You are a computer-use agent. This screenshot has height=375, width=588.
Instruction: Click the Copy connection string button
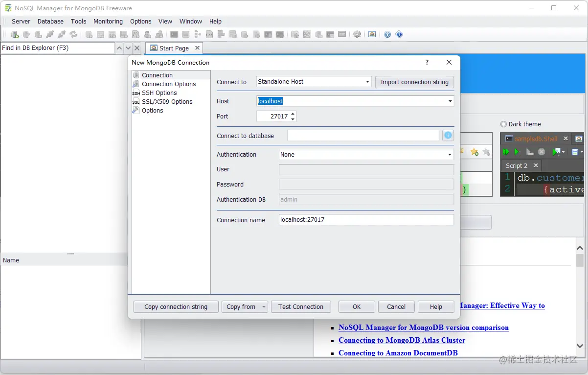pos(176,307)
